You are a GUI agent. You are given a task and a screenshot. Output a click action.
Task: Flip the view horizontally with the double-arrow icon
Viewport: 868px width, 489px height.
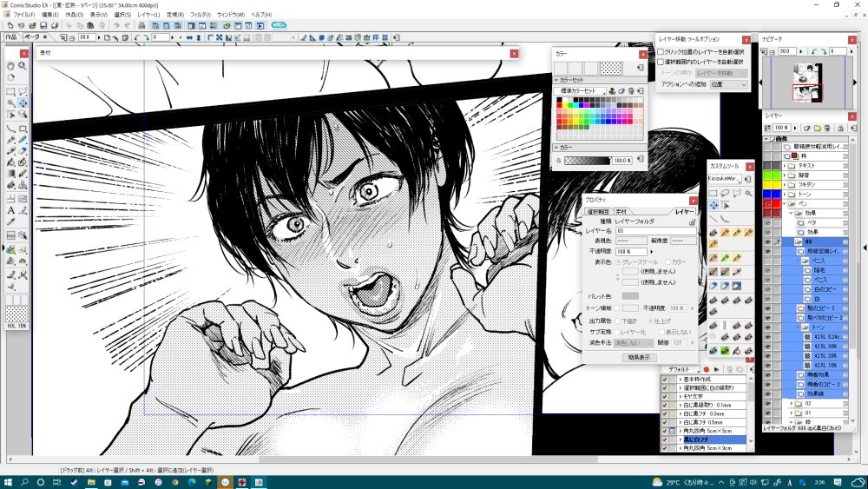click(189, 37)
